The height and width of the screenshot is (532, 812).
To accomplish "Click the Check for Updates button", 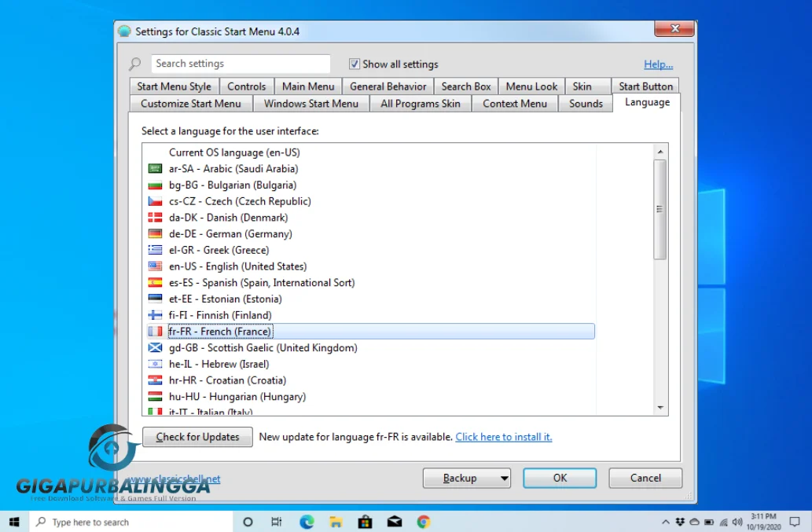I will [x=197, y=437].
